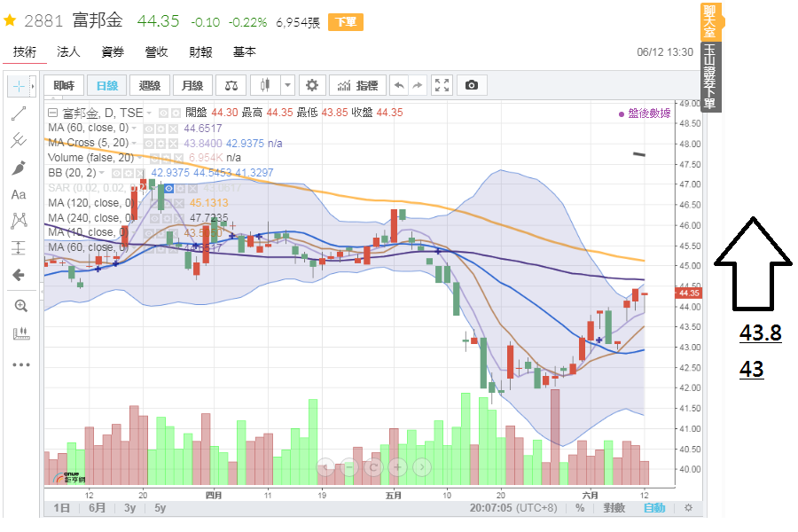The width and height of the screenshot is (798, 532).
Task: Toggle 自動 auto scale
Action: tap(653, 508)
